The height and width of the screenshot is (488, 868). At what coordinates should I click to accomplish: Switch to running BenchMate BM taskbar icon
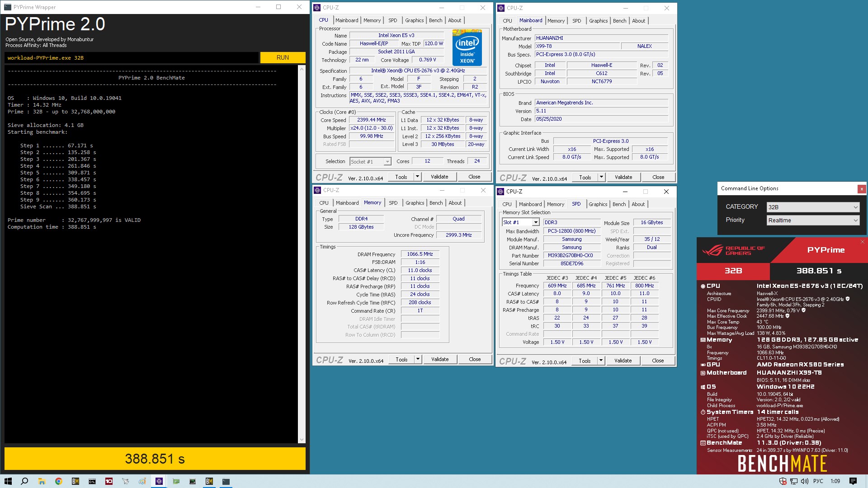[x=209, y=481]
